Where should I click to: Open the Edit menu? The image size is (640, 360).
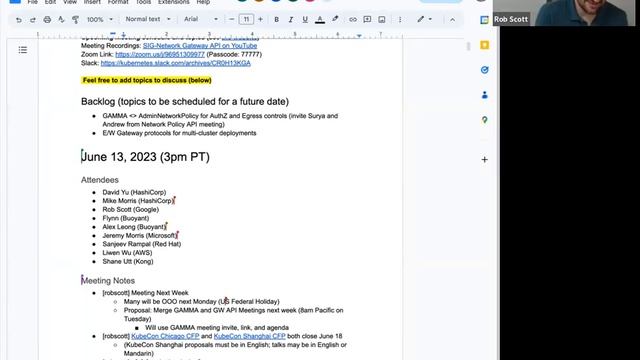[50, 2]
